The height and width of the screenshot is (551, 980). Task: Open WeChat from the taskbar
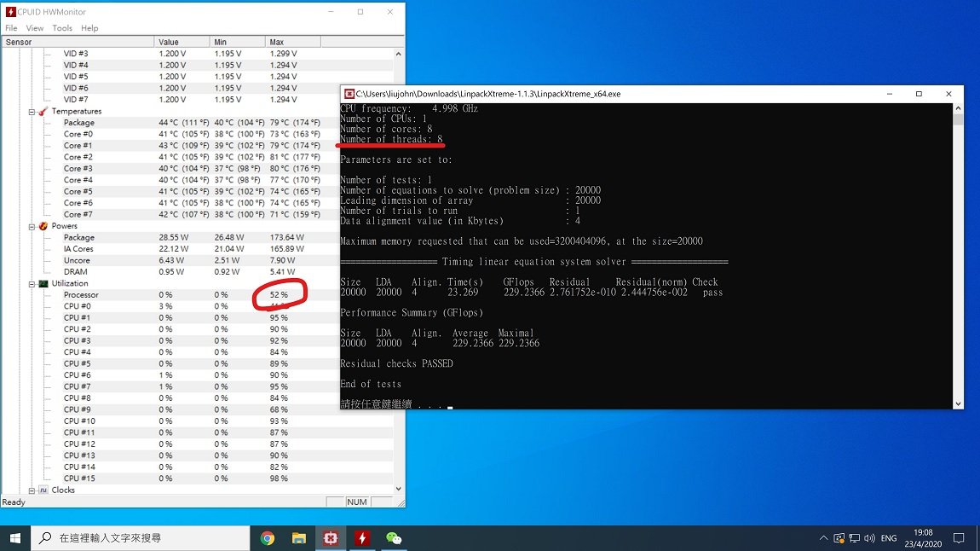(x=394, y=538)
